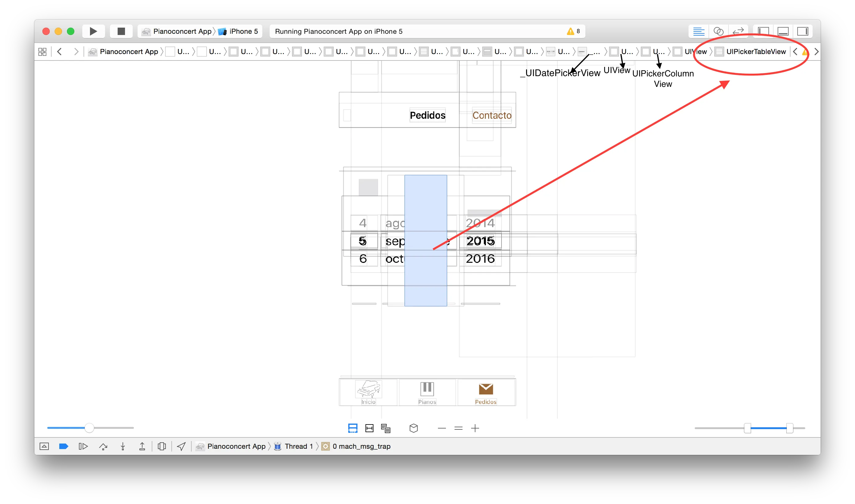Click the Step Over debug icon

click(x=103, y=446)
